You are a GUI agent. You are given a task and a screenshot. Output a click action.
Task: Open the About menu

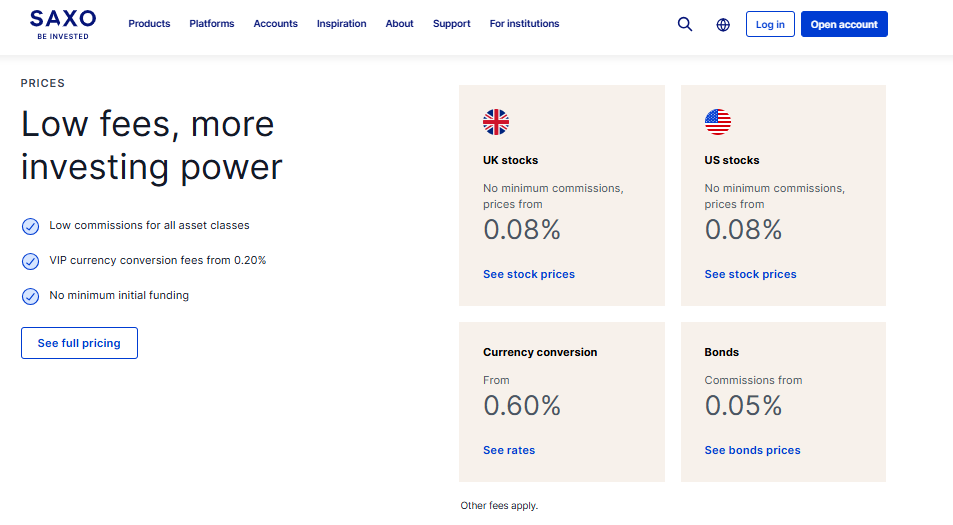tap(399, 24)
